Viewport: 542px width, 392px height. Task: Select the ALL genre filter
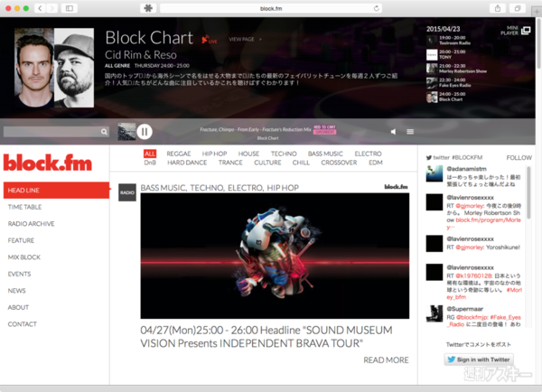pos(150,154)
